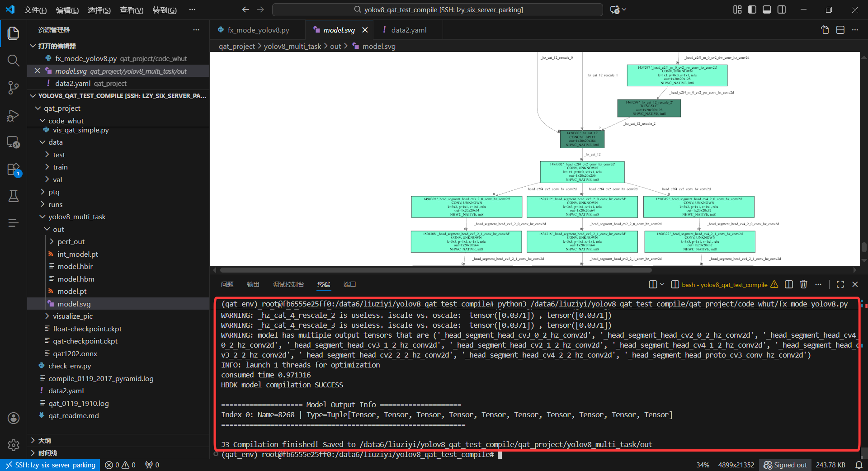This screenshot has height=471, width=868.
Task: Maximize the terminal panel size
Action: [840, 284]
